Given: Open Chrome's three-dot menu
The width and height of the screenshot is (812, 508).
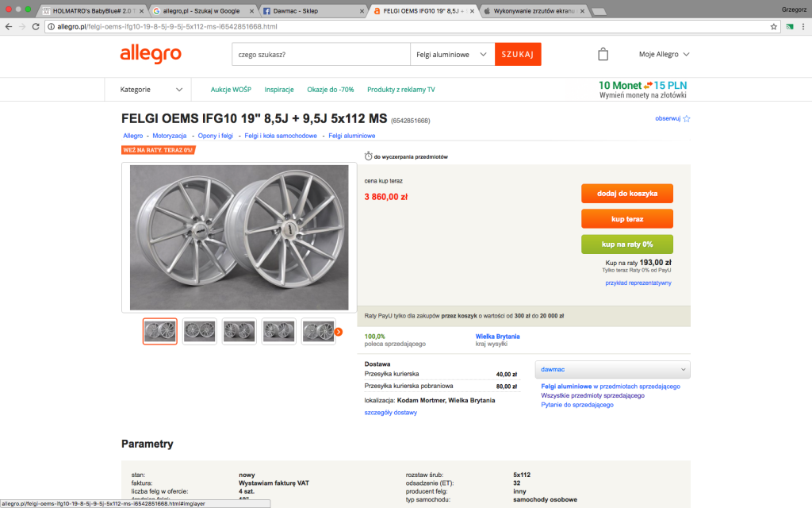Looking at the screenshot, I should pos(803,26).
